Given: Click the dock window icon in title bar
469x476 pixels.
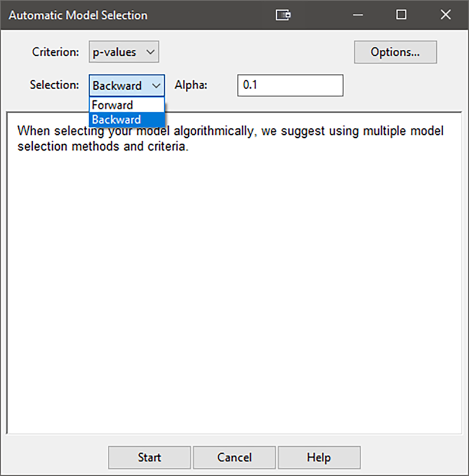Looking at the screenshot, I should 284,15.
